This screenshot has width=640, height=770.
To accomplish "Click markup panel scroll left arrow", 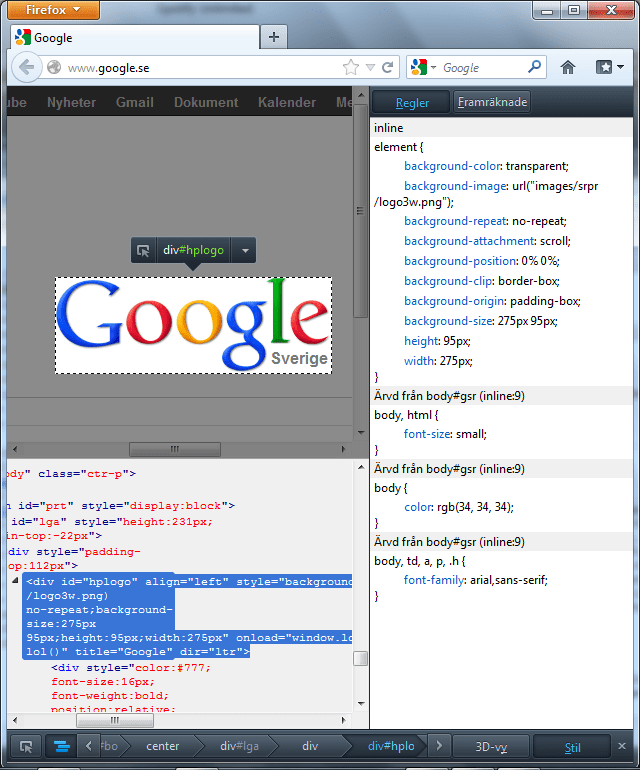I will pos(15,720).
